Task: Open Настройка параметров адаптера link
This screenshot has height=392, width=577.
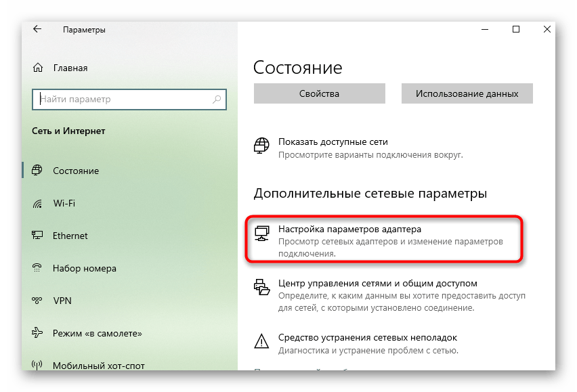Action: tap(349, 230)
